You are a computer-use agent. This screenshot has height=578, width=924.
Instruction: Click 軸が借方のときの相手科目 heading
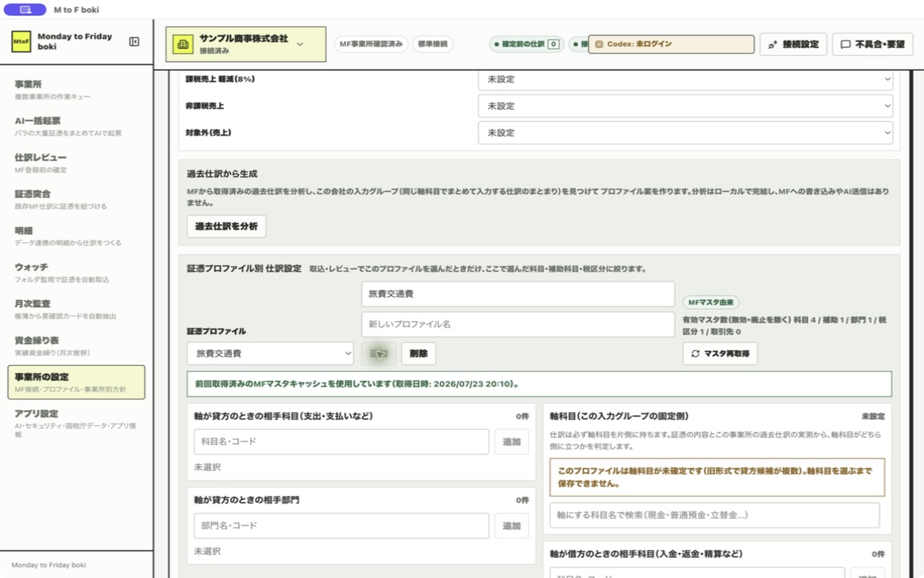[646, 554]
